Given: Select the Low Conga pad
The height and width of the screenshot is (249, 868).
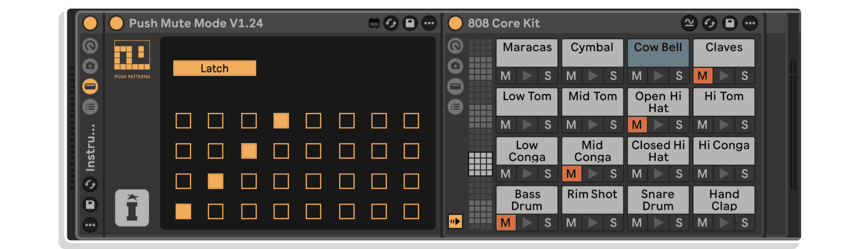Looking at the screenshot, I should pos(527,151).
